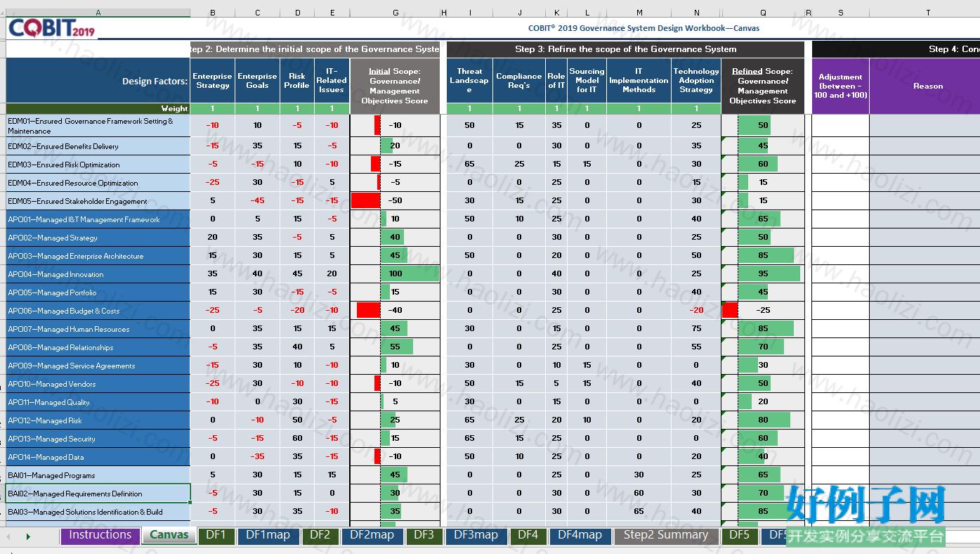Select EDM01 Governance Framework row label
The image size is (980, 554).
click(x=98, y=125)
